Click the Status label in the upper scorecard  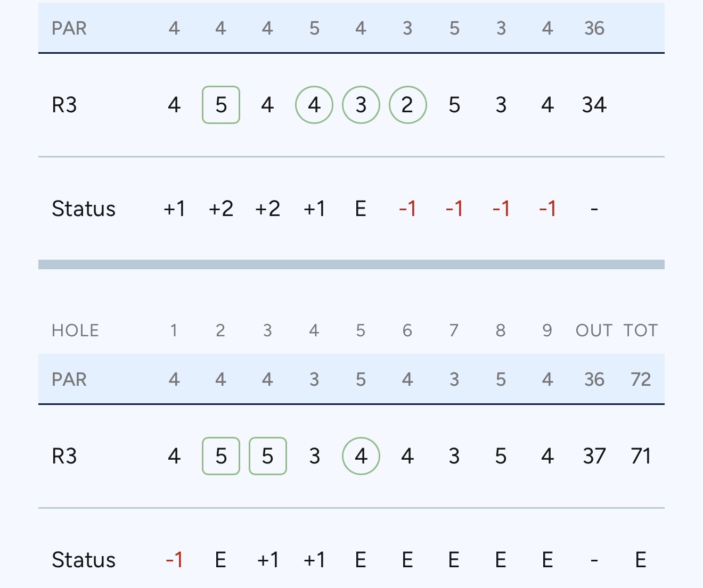[84, 209]
